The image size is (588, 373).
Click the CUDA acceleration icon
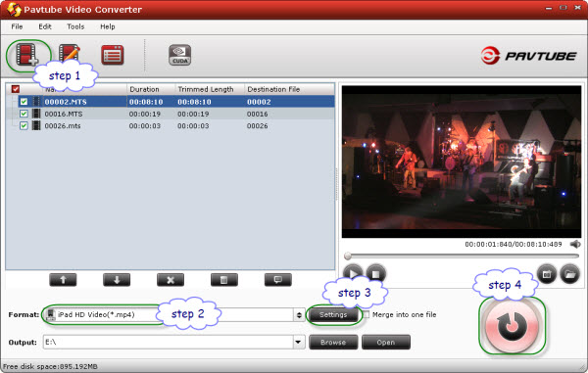(179, 55)
